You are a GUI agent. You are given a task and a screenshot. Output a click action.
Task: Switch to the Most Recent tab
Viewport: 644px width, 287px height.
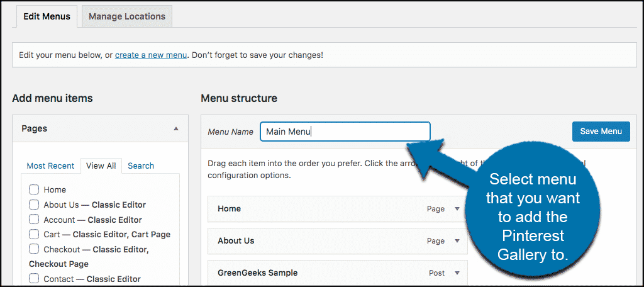[x=50, y=166]
